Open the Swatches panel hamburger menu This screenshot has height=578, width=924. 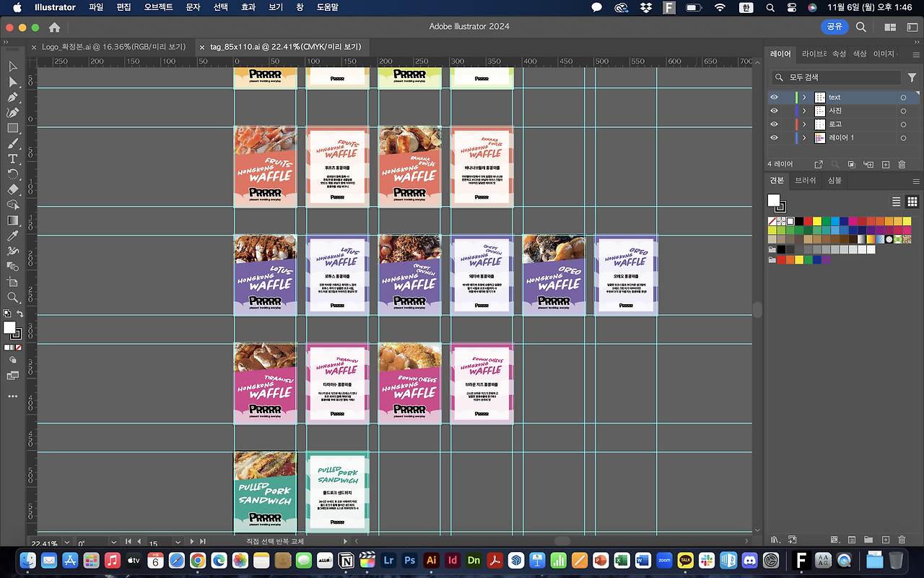click(x=916, y=181)
